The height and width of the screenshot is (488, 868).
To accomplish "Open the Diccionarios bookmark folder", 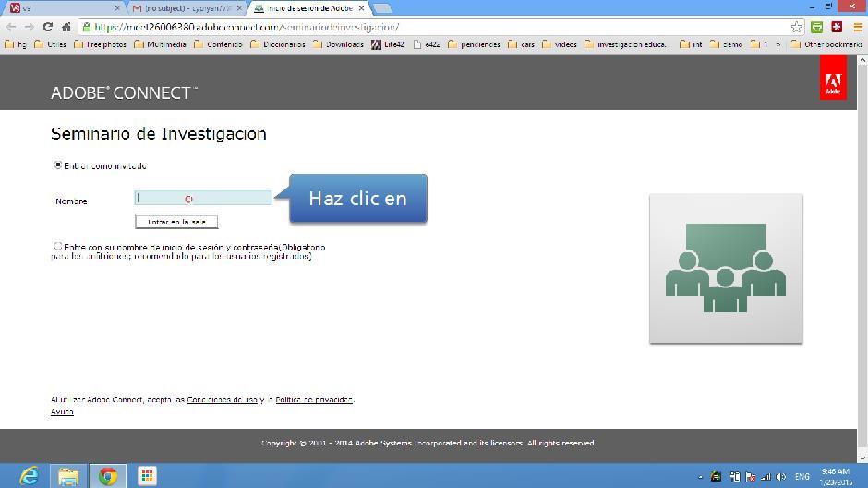I will pos(278,44).
